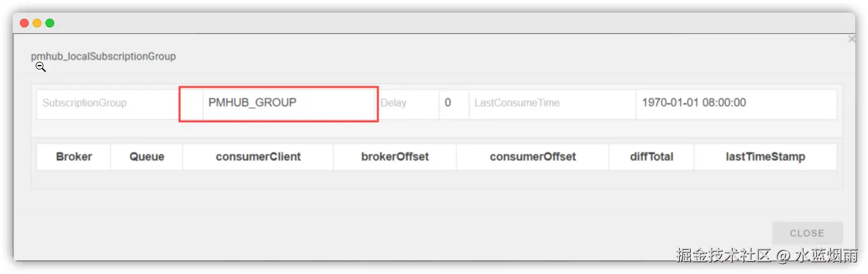
Task: Click the Queue column header
Action: pos(147,157)
